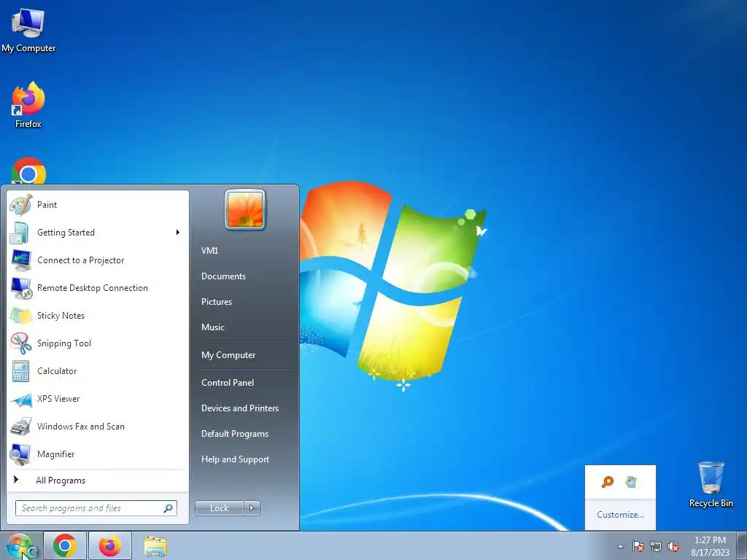
Task: Open VM1 user folder
Action: pyautogui.click(x=209, y=251)
